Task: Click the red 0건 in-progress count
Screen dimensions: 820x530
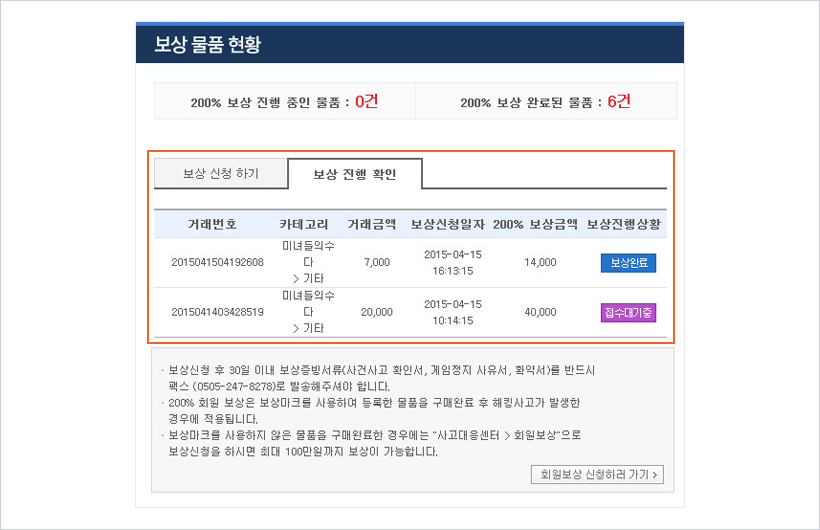Action: 366,101
